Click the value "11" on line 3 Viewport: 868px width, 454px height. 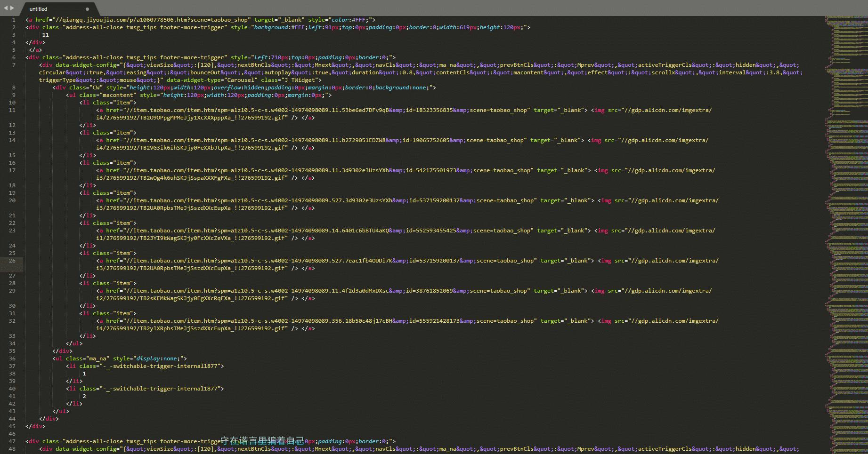point(46,35)
